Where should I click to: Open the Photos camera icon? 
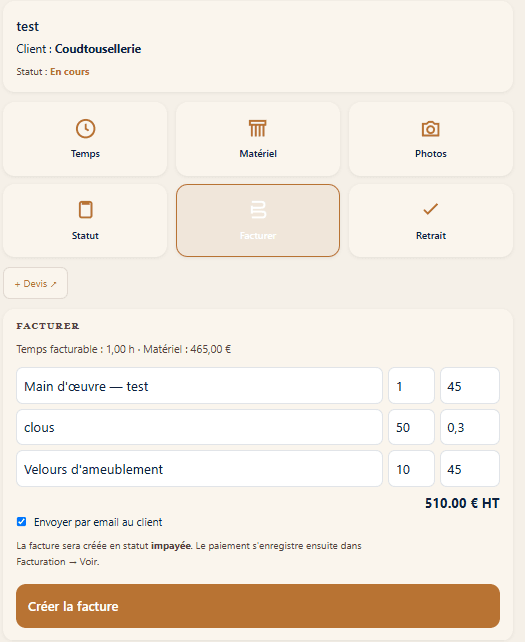(430, 129)
